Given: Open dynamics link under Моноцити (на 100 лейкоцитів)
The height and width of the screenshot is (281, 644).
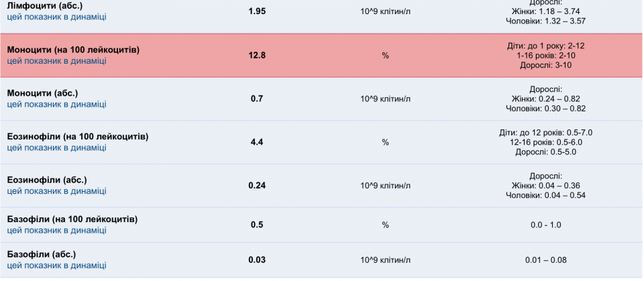Looking at the screenshot, I should click(56, 61).
